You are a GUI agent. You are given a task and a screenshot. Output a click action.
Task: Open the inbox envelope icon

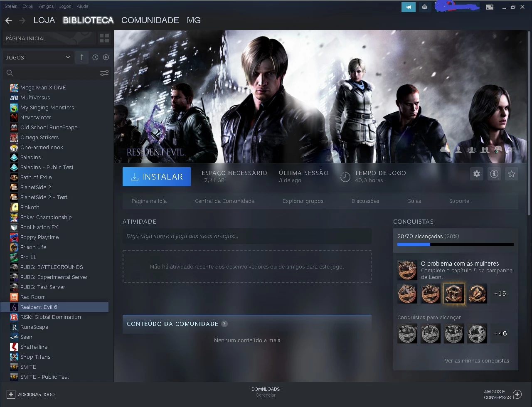pyautogui.click(x=424, y=7)
